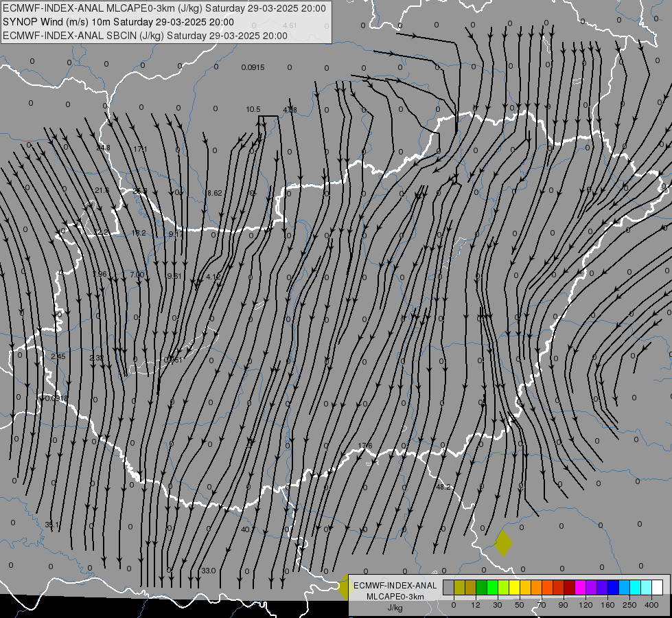Click the faint value 4.61 beside title box
The width and height of the screenshot is (672, 618).
(290, 25)
